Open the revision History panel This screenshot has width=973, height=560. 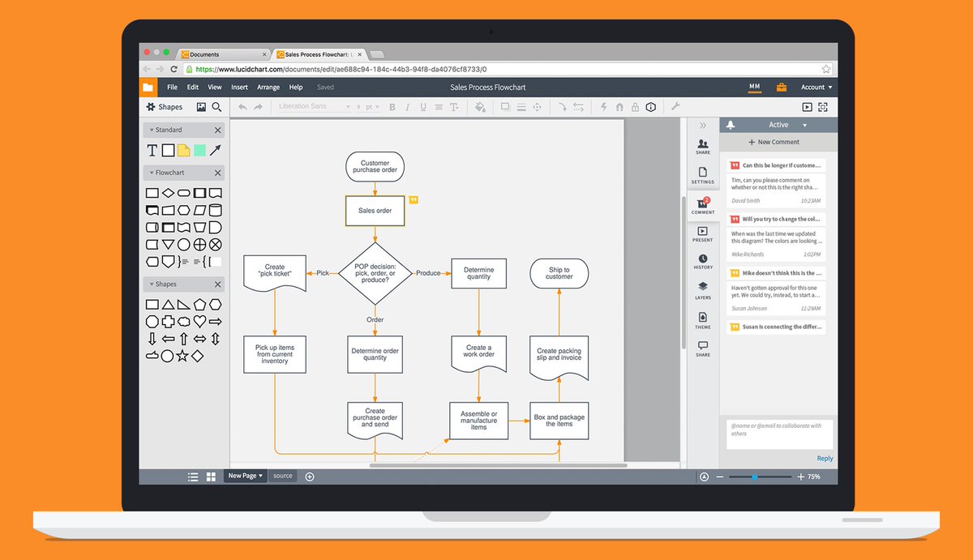pyautogui.click(x=702, y=259)
